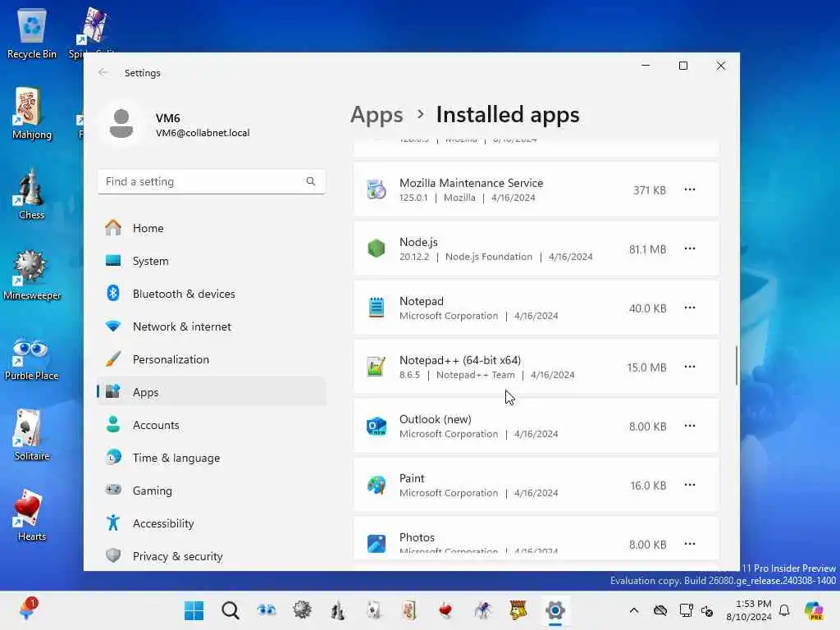Image resolution: width=840 pixels, height=630 pixels.
Task: Open the clock showing 1:53 PM
Action: 749,610
